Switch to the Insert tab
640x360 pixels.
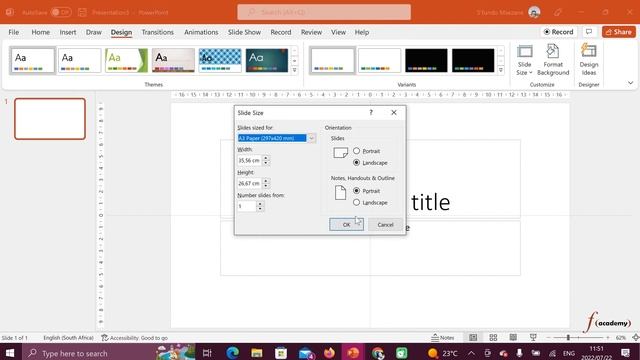pos(68,32)
